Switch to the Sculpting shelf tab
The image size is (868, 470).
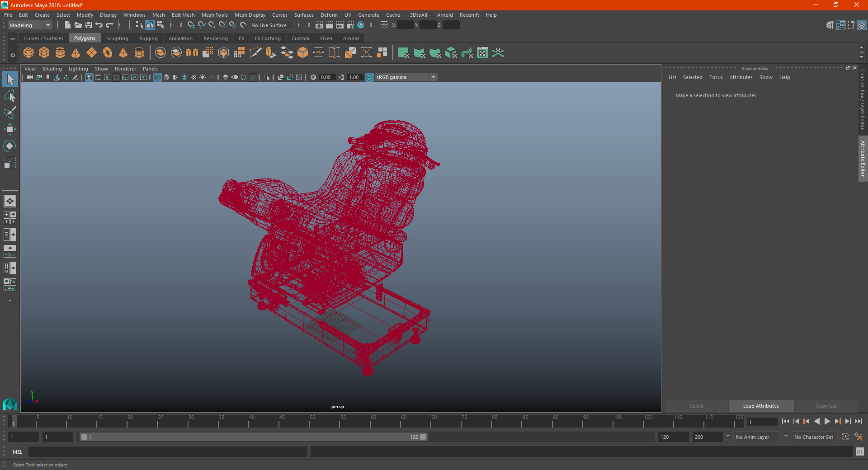tap(117, 38)
